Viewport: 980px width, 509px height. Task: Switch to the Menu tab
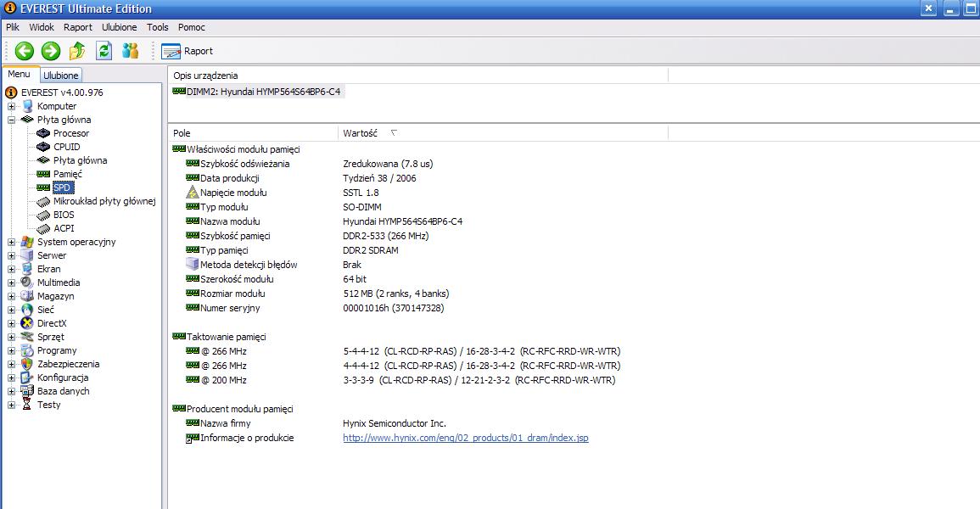point(19,74)
